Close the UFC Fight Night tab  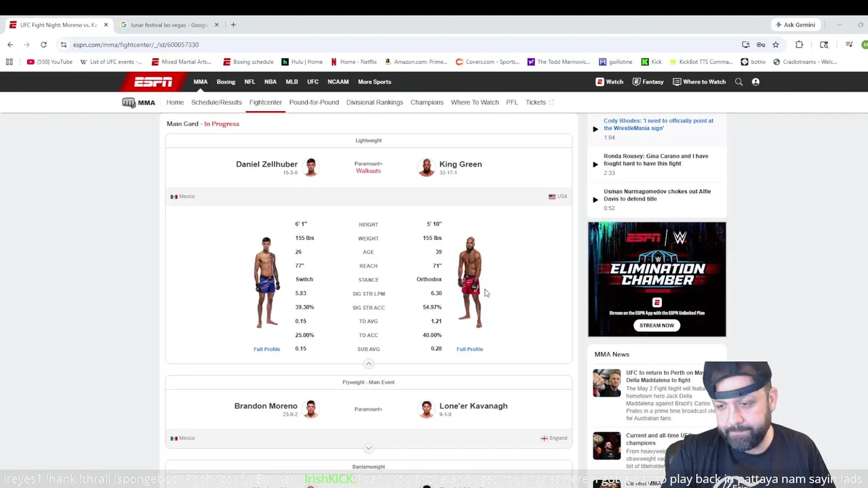pos(106,25)
